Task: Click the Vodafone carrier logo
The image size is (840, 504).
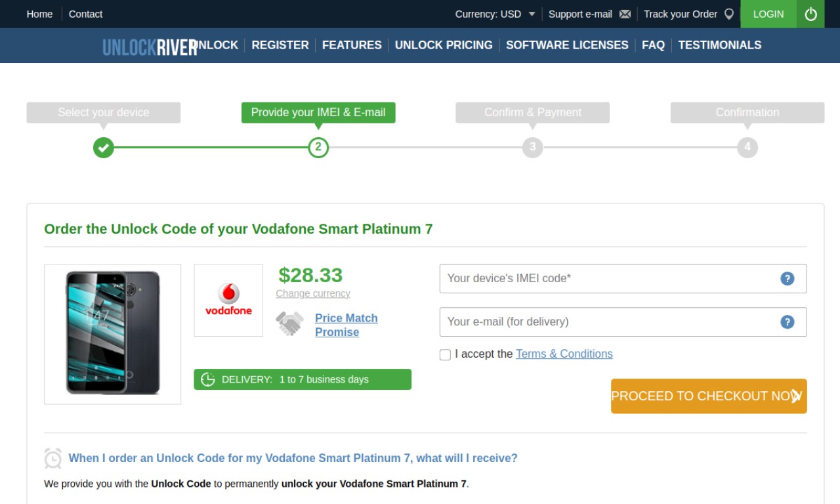Action: (228, 300)
